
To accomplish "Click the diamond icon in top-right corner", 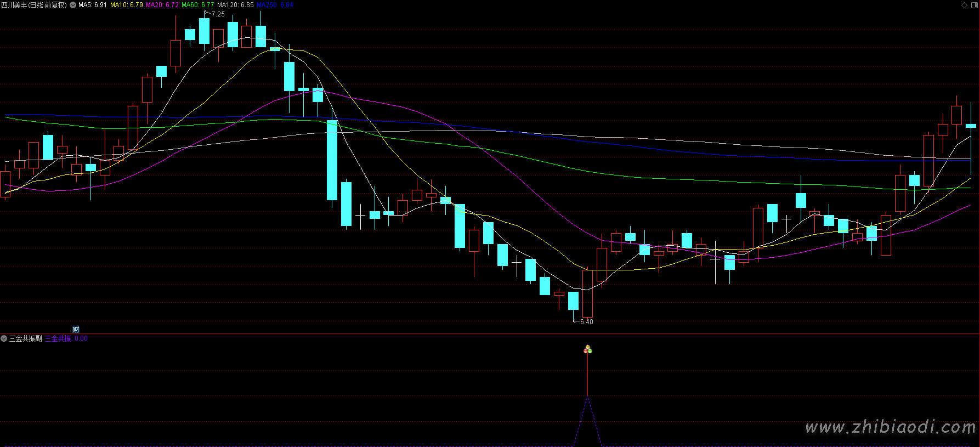I will pyautogui.click(x=965, y=5).
